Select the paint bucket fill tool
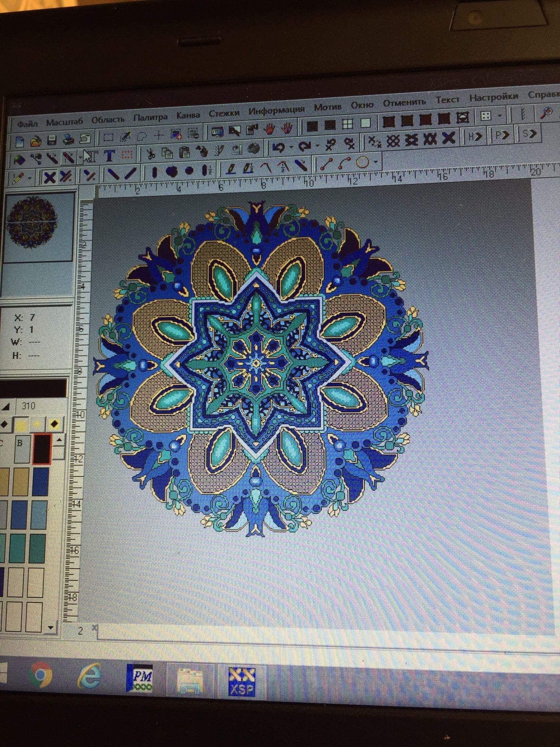Image resolution: width=560 pixels, height=747 pixels. (19, 160)
